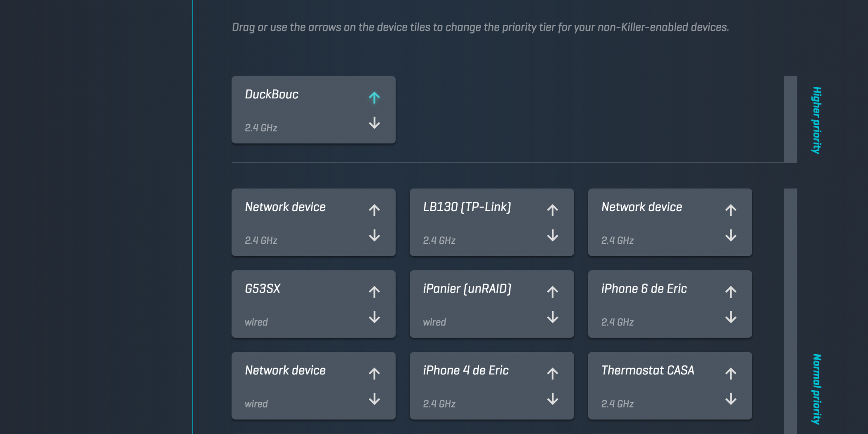
Task: Move Thermostat CASA up with its arrow
Action: pos(730,374)
